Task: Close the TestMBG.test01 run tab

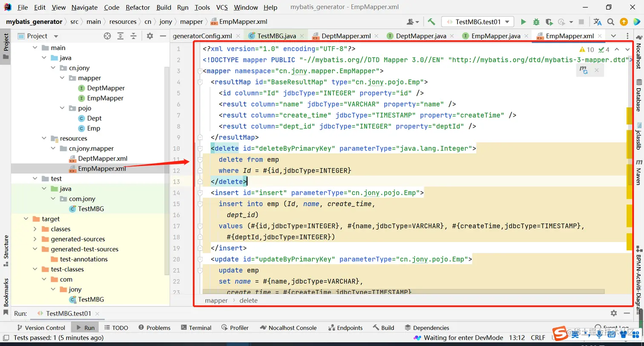Action: coord(98,313)
